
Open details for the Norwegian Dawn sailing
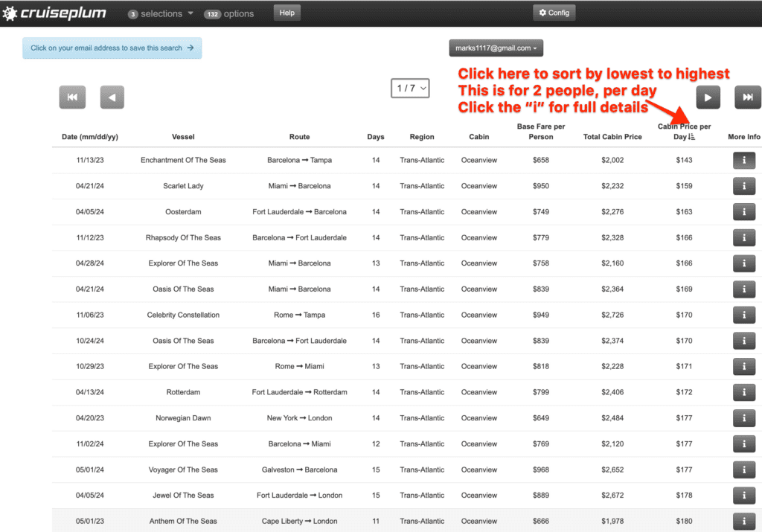point(743,417)
